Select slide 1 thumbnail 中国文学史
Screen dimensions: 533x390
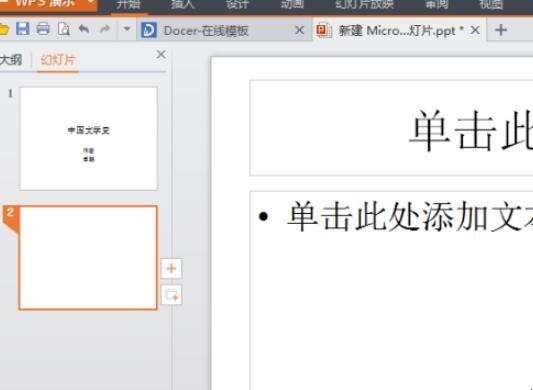point(89,138)
